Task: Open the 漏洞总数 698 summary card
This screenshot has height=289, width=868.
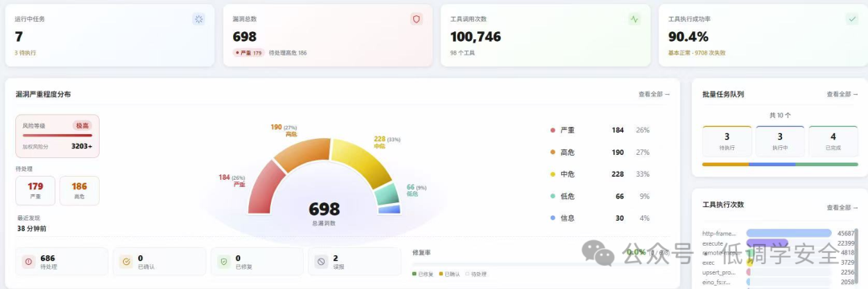Action: click(x=328, y=35)
